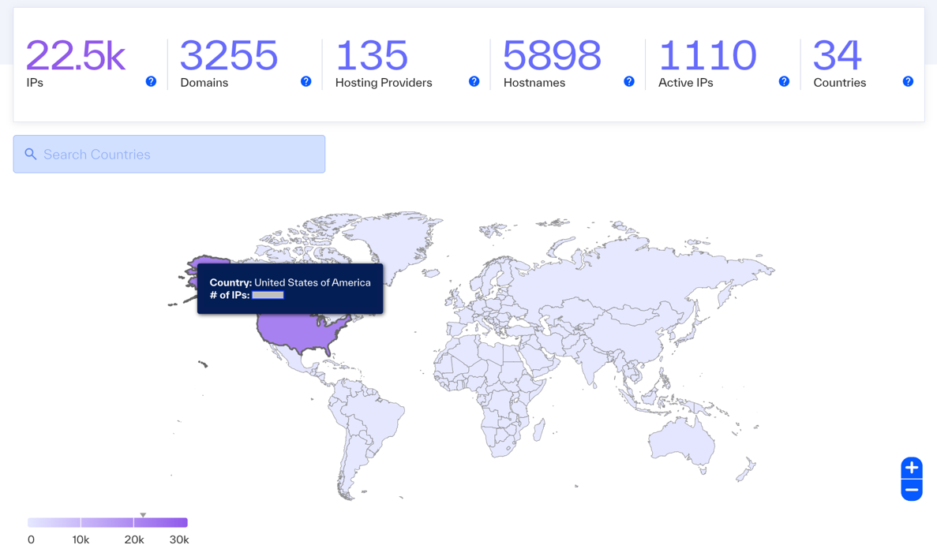Click the search magnifier icon
Image resolution: width=937 pixels, height=560 pixels.
(31, 154)
